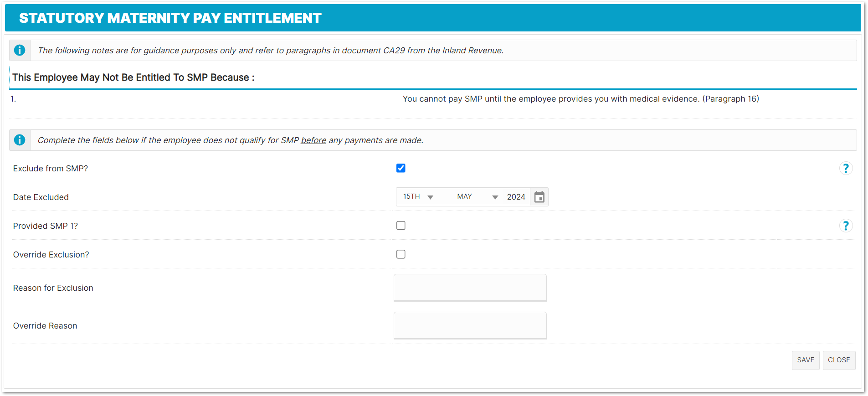The image size is (868, 396).
Task: Open help for Exclude from SMP
Action: pos(846,168)
